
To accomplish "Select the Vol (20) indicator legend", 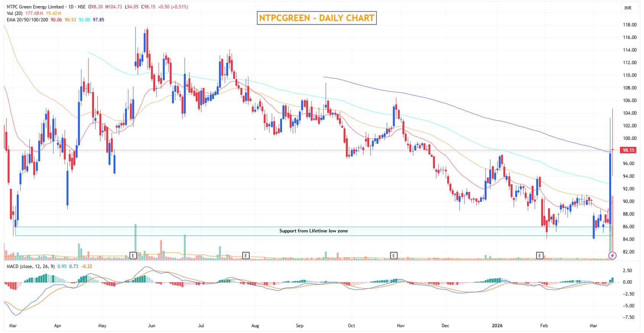I will pos(16,13).
